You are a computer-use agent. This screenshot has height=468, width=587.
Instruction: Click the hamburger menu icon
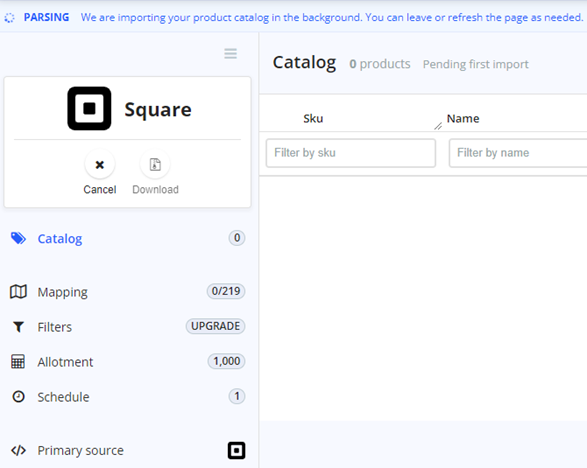[230, 54]
